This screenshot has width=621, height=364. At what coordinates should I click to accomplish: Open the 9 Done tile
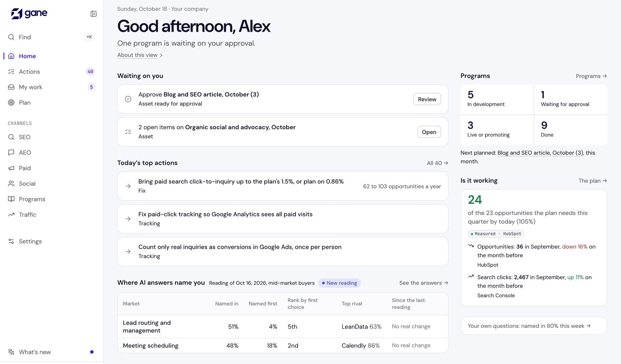(x=571, y=130)
